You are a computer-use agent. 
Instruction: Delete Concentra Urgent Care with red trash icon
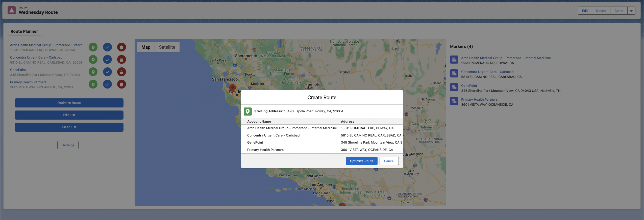coord(121,60)
